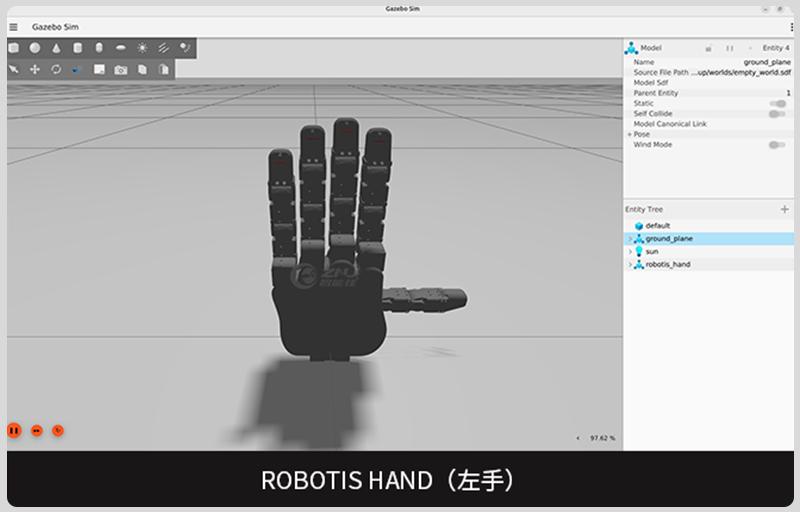Expand the Pose property section
The image size is (800, 512).
(629, 134)
